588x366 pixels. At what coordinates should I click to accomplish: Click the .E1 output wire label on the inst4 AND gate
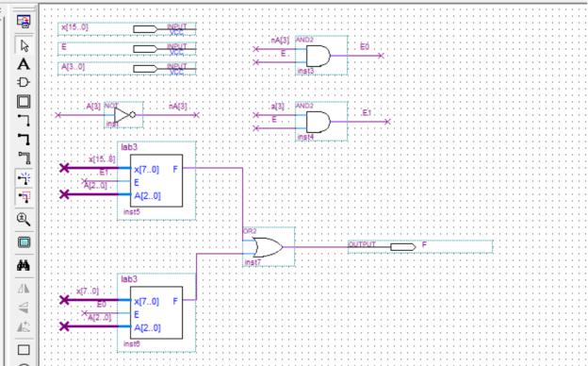(x=366, y=112)
